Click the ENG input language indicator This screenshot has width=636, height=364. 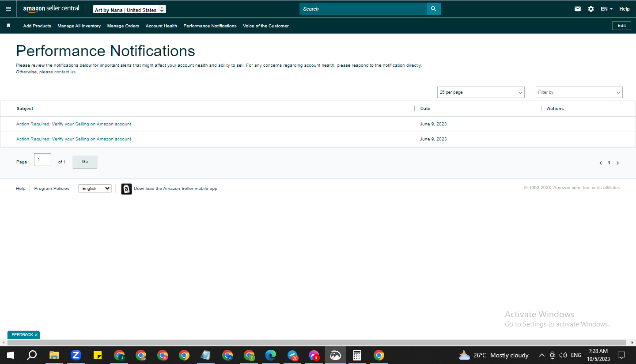tap(576, 355)
